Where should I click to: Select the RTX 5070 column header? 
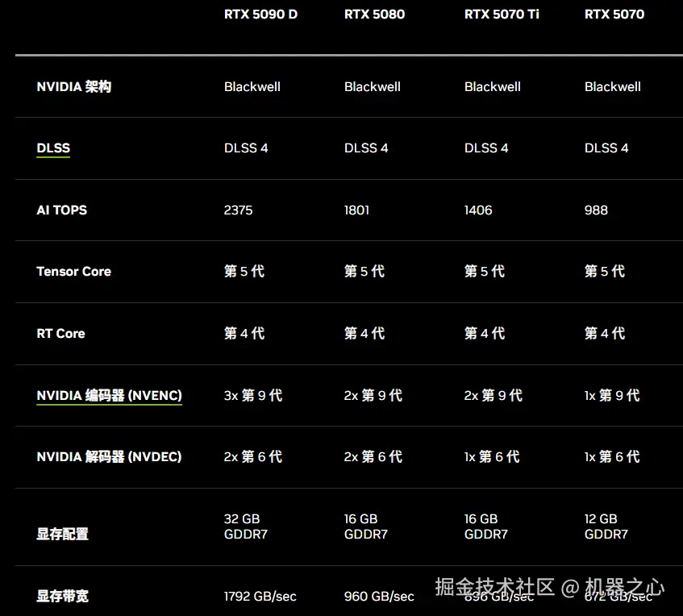tap(614, 15)
